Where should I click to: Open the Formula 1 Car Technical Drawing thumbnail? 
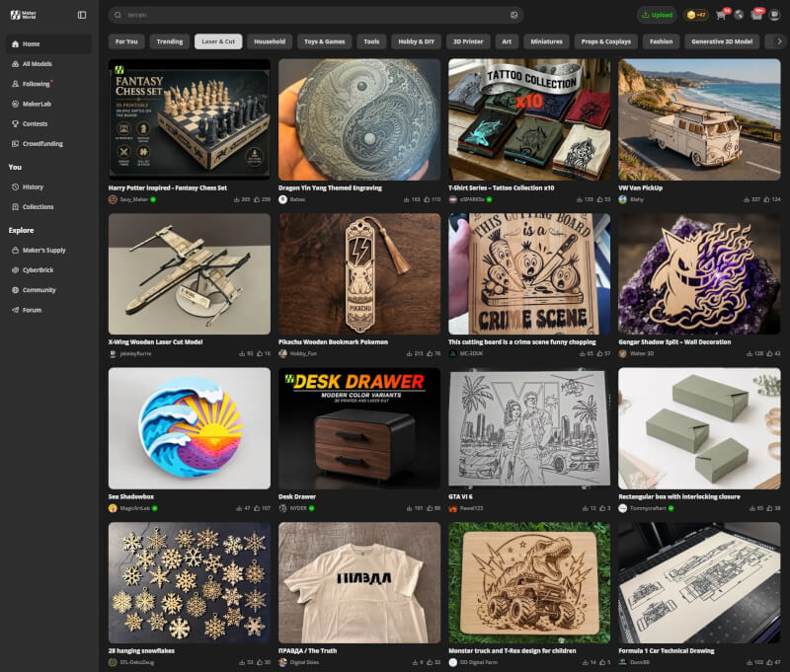tap(699, 582)
